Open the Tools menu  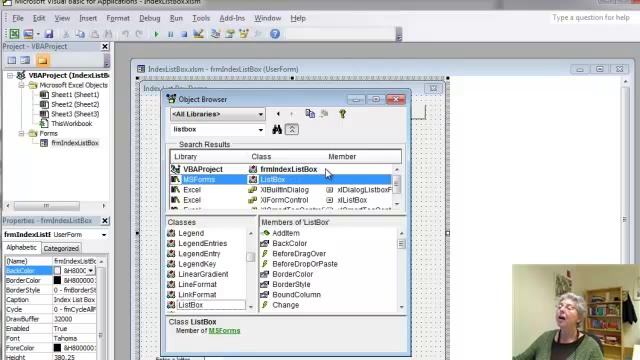[201, 18]
